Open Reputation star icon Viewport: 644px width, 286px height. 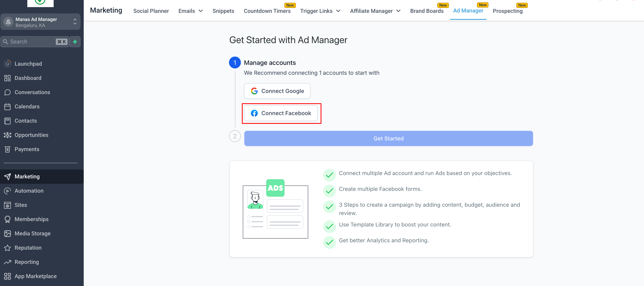(8, 248)
